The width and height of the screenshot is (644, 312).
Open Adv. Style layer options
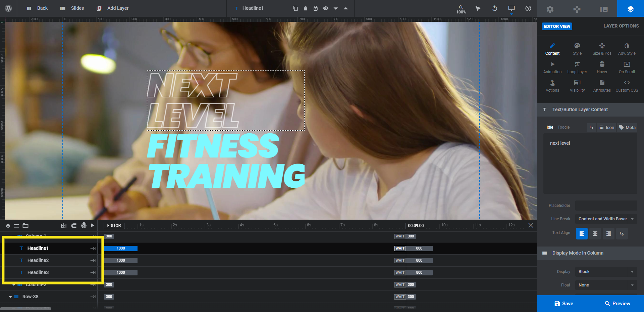(x=627, y=49)
